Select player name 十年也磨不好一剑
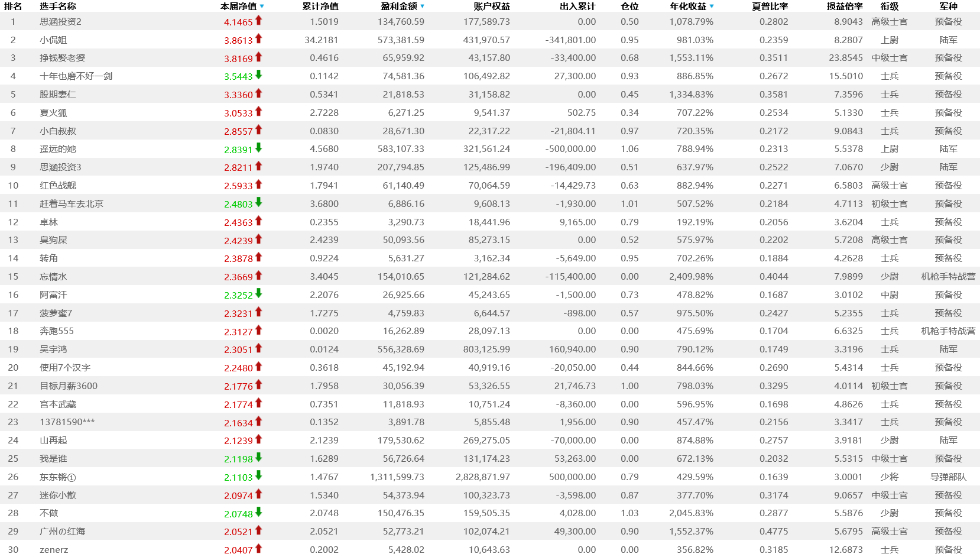980x557 pixels. pos(76,76)
